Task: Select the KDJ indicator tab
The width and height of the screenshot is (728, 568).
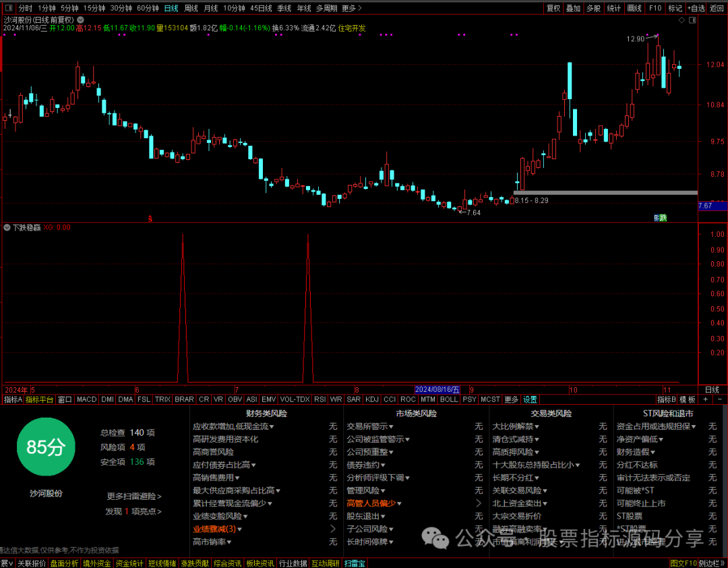Action: click(372, 399)
